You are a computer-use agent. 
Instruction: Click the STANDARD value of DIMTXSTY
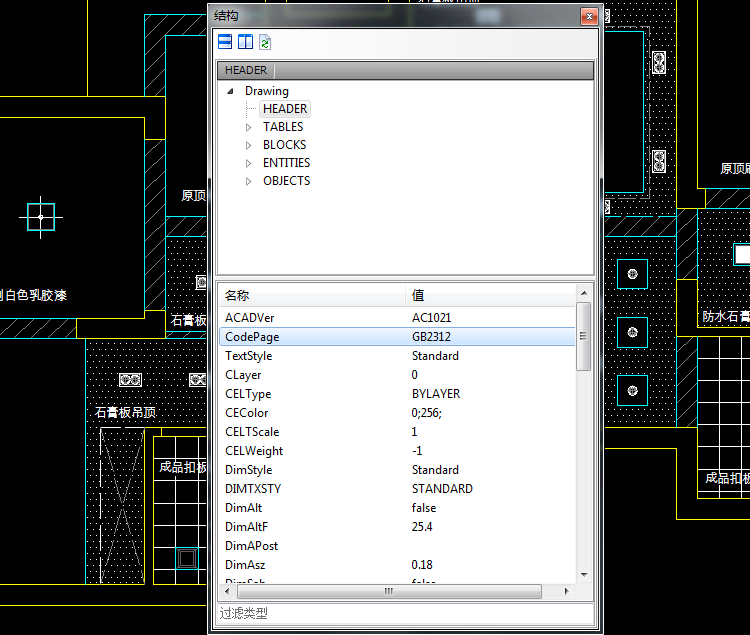pyautogui.click(x=442, y=489)
